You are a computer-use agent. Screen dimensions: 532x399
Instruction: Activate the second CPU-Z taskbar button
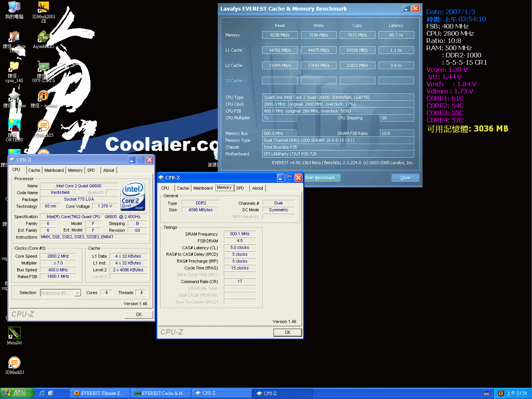point(283,393)
